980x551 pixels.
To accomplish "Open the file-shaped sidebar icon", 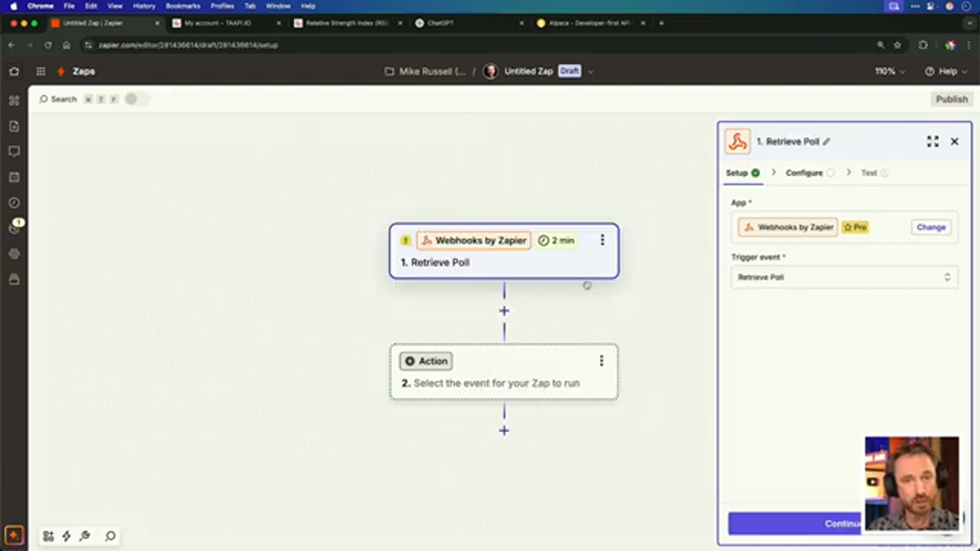I will 14,126.
